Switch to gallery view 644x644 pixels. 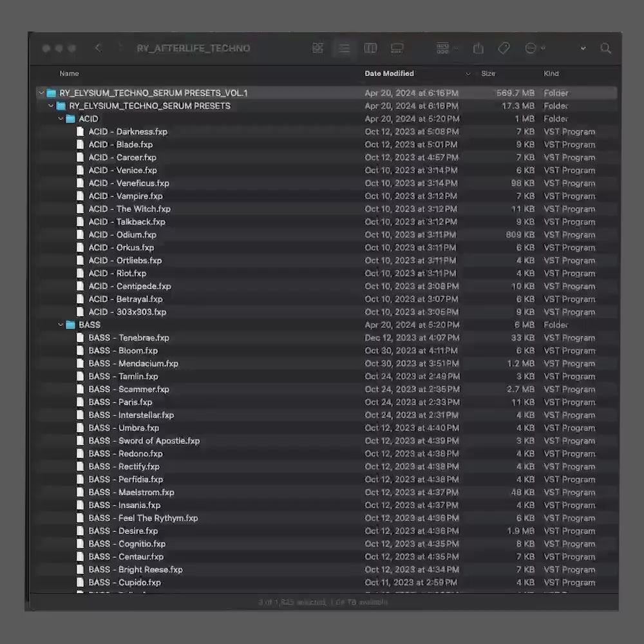[x=397, y=48]
